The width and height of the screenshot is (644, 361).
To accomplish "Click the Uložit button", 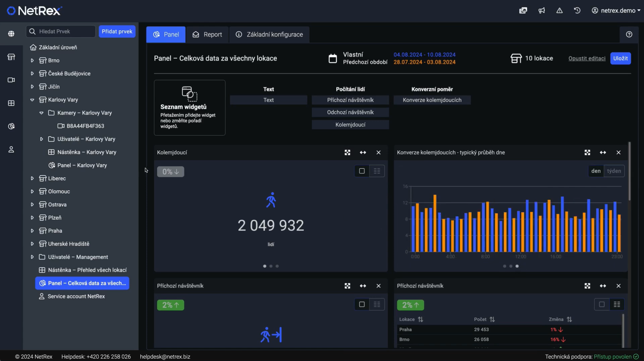I will pos(620,58).
